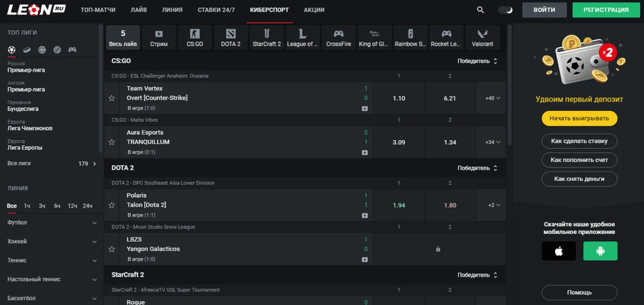Go to ТОП-МАТЧИ navigation tab
The height and width of the screenshot is (305, 644).
tap(98, 10)
